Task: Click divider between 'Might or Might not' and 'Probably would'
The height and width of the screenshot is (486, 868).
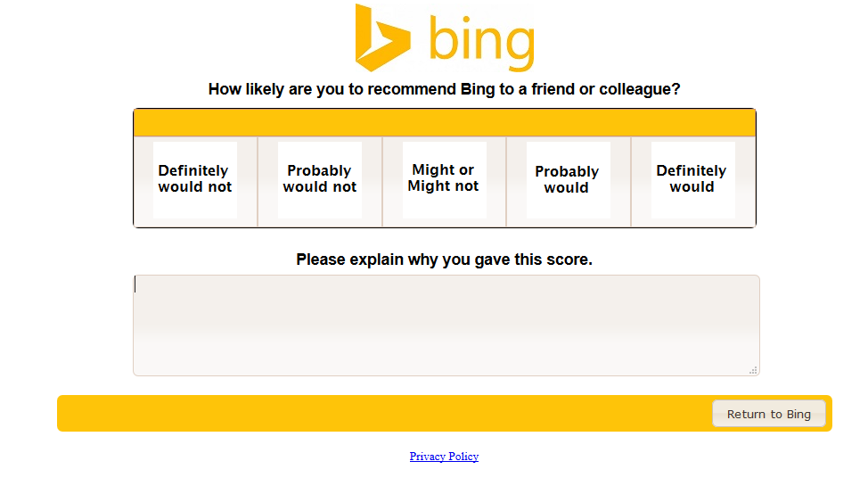Action: (506, 181)
